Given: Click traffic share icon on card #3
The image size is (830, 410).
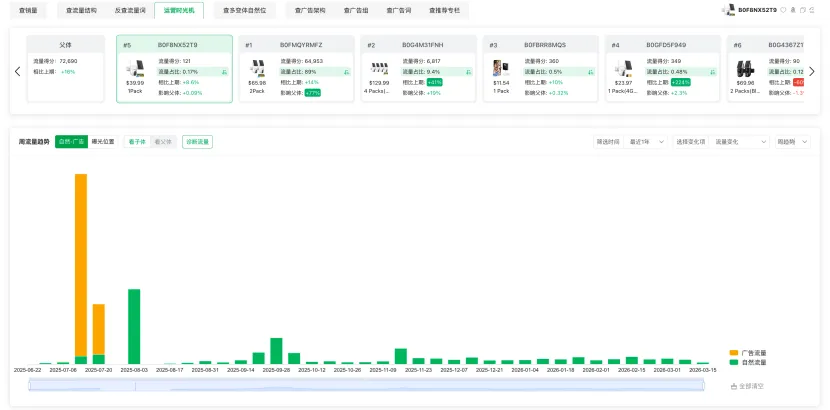Looking at the screenshot, I should point(590,72).
